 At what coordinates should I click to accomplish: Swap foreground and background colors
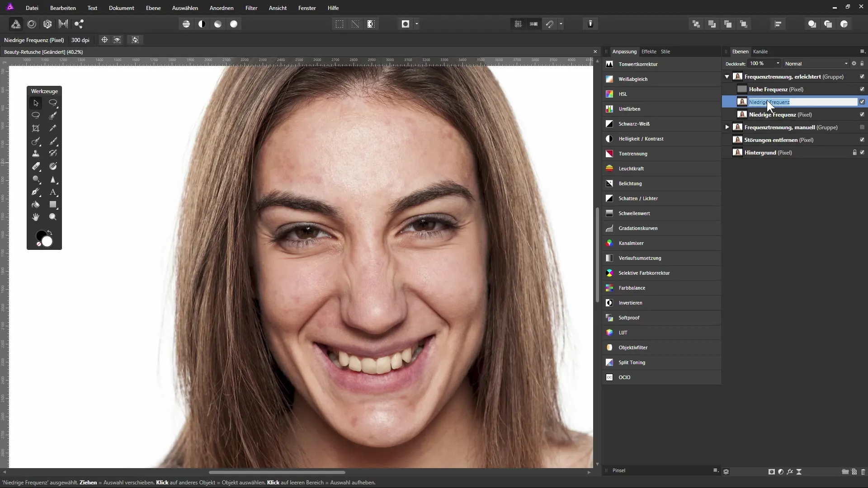pos(50,233)
